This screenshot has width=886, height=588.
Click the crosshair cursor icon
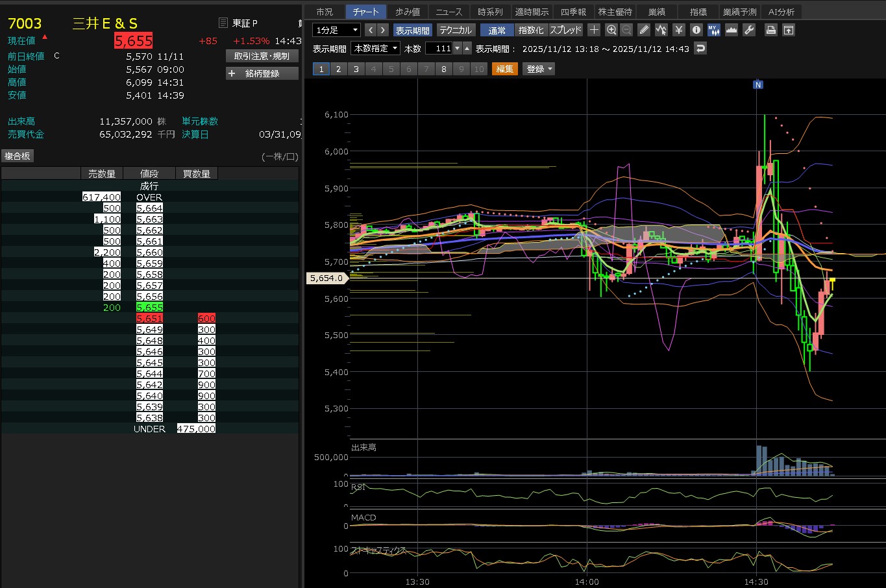[594, 30]
